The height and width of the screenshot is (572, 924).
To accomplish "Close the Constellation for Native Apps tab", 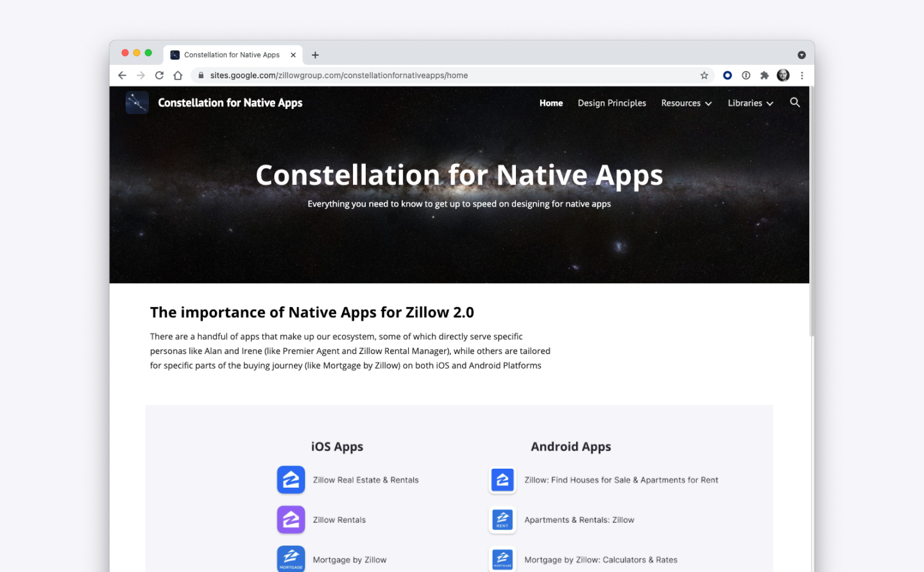I will coord(293,55).
